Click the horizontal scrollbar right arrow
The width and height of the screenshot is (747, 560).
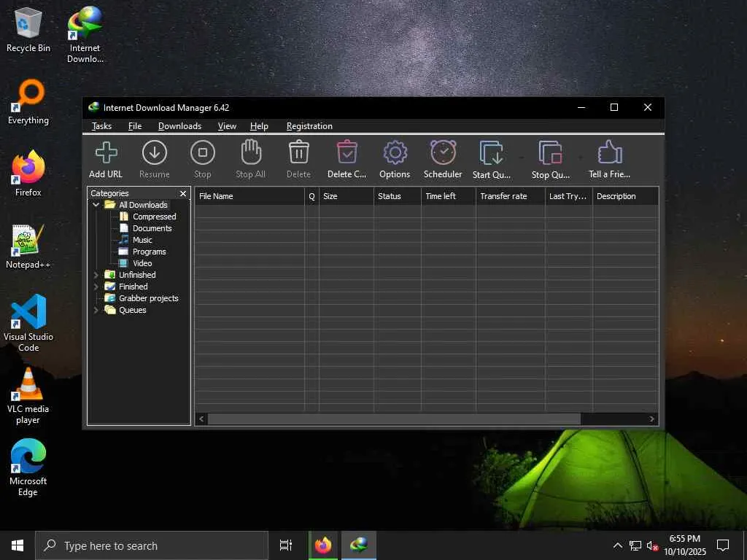point(652,419)
